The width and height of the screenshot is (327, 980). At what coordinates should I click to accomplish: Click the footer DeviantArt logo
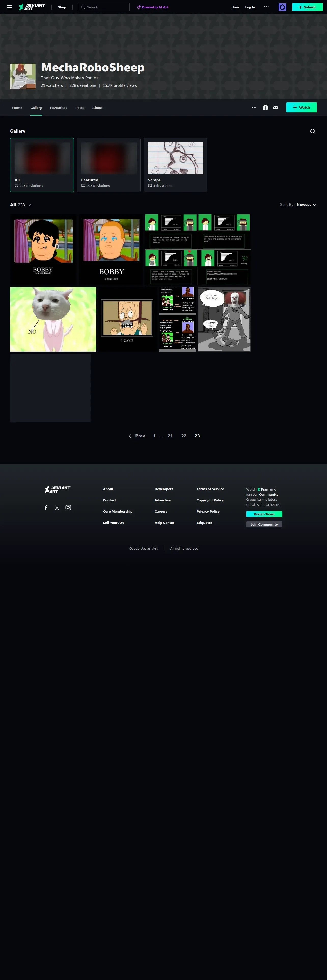point(58,490)
